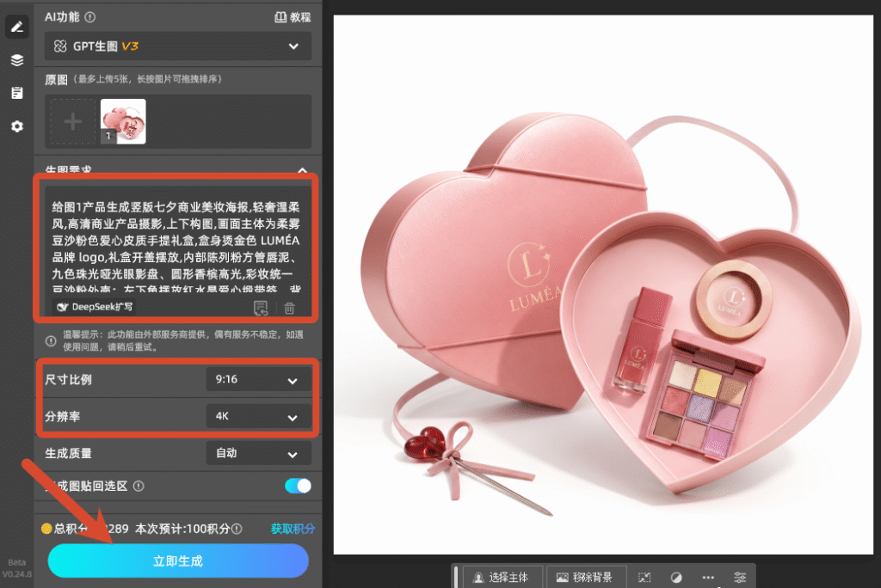Open the document list icon in sidebar
The image size is (881, 588).
(17, 93)
